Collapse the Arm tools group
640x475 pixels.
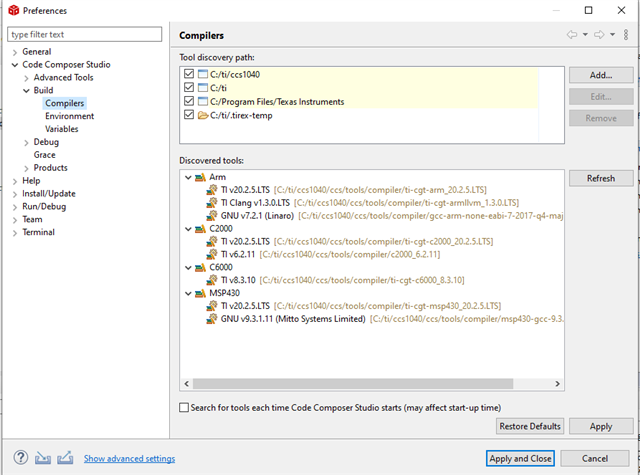188,177
